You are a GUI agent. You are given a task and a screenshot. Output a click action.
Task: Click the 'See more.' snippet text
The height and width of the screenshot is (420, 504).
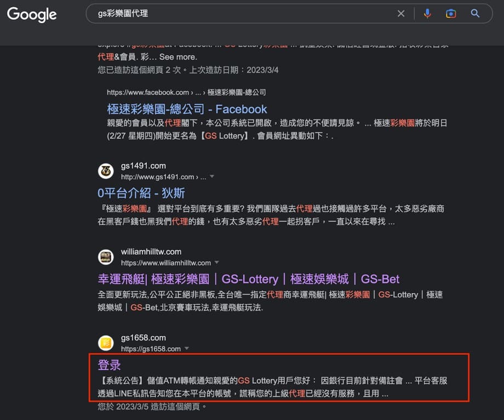[178, 57]
